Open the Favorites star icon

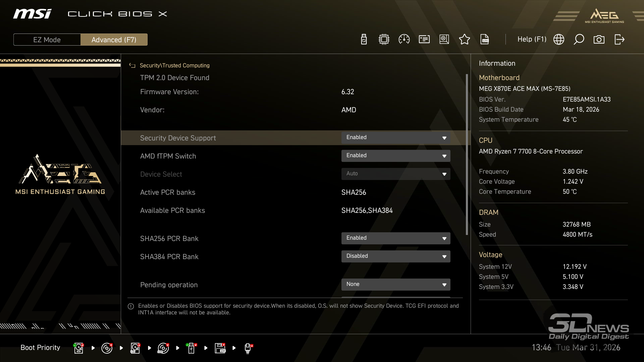[x=464, y=40]
